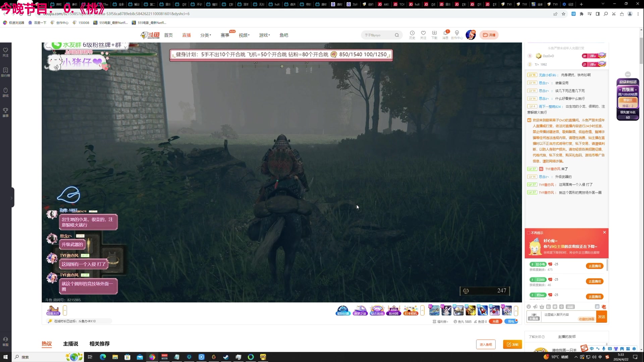This screenshot has height=362, width=644.
Task: Toggle the 高能 chat filter button
Action: (x=570, y=307)
